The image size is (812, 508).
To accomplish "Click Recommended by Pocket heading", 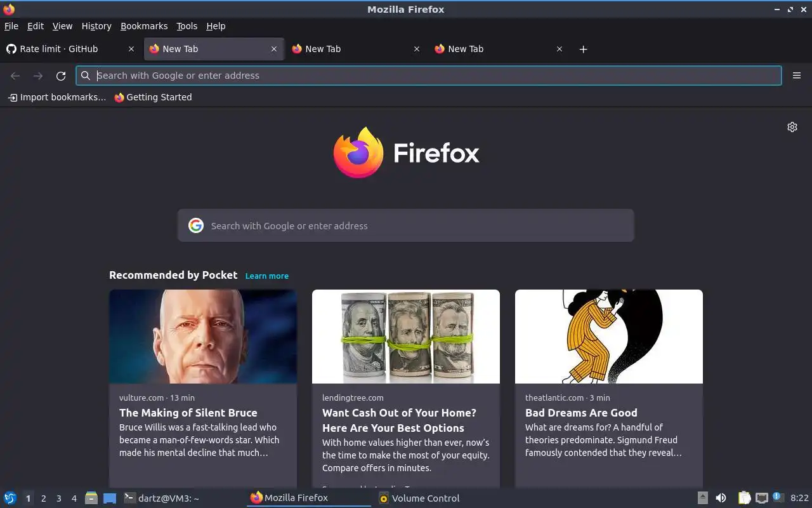I will coord(173,275).
